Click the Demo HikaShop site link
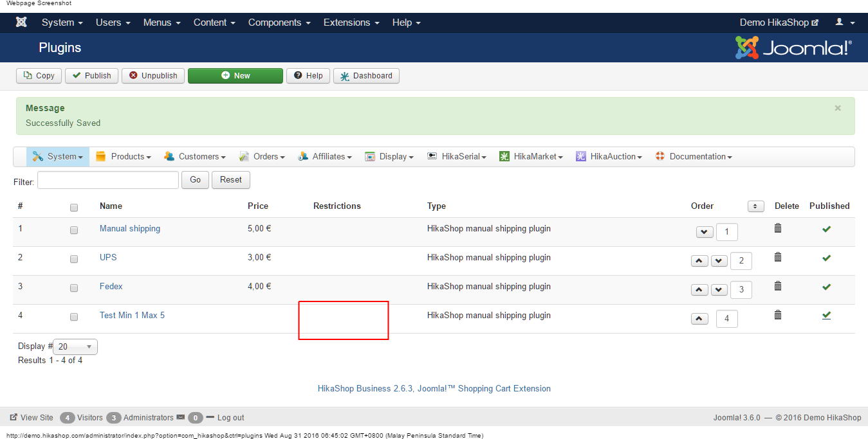 pyautogui.click(x=779, y=22)
